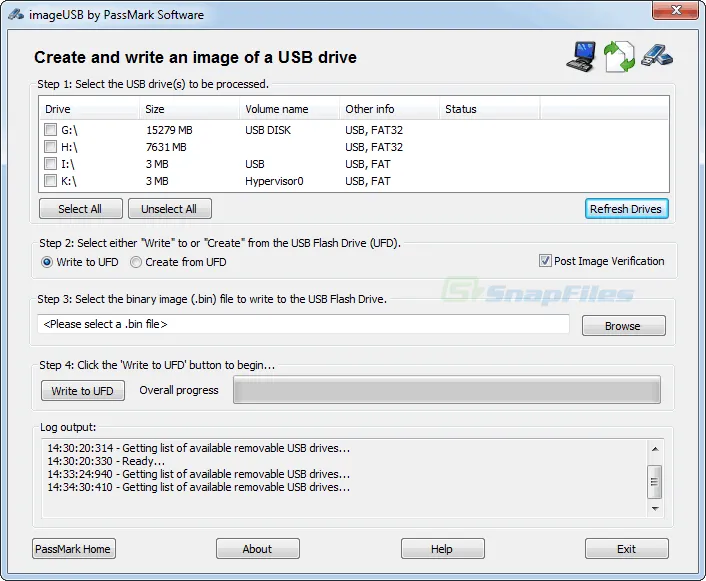Toggle Post Image Verification checkbox
The width and height of the screenshot is (706, 581).
(x=545, y=261)
